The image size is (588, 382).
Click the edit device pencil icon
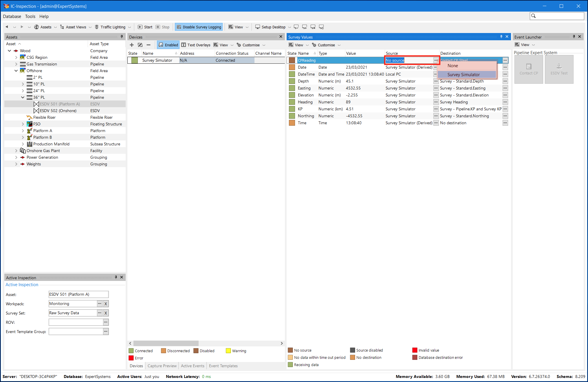pyautogui.click(x=140, y=45)
